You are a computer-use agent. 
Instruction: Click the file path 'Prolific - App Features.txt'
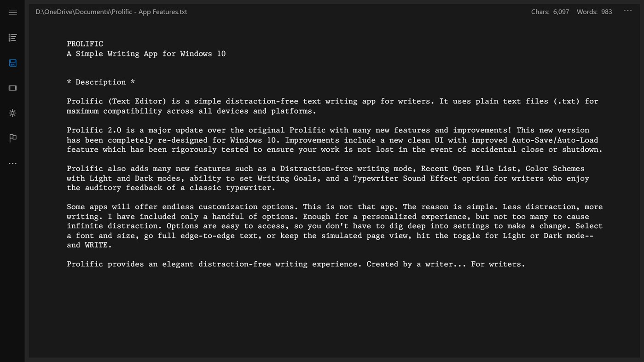click(111, 12)
